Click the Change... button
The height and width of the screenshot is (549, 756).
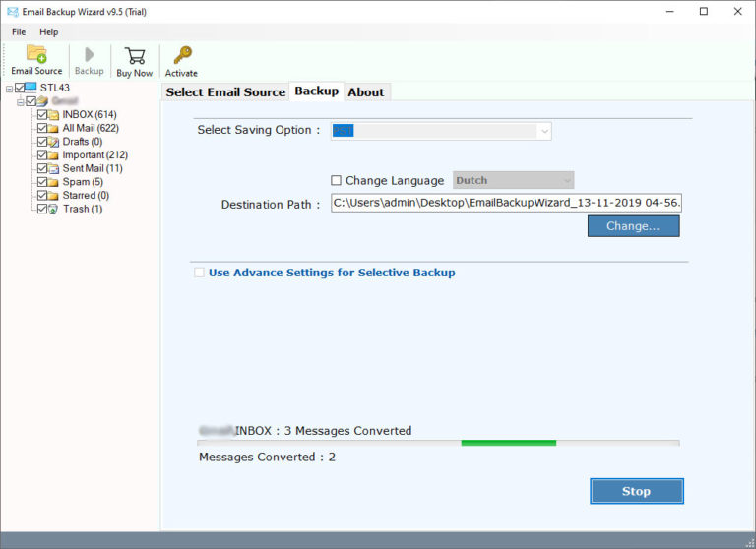coord(634,226)
